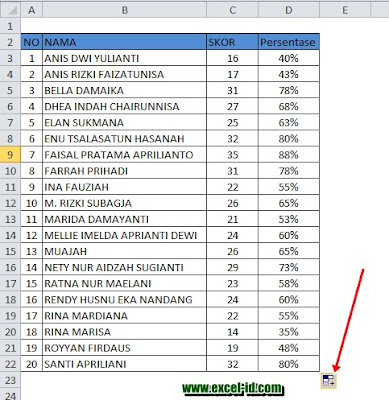Image resolution: width=389 pixels, height=400 pixels.
Task: Click percentage 73% for Nety Nur
Action: [x=289, y=267]
